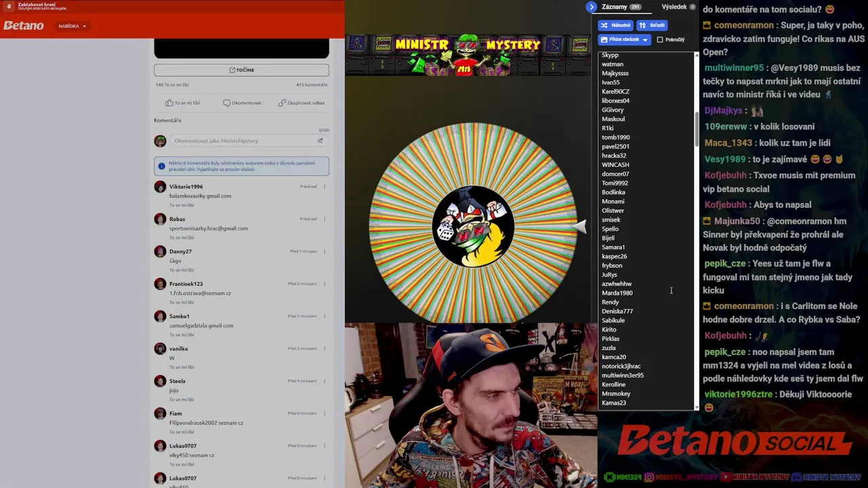Image resolution: width=868 pixels, height=488 pixels.
Task: Sort entries with the Seřadit button
Action: pos(652,25)
